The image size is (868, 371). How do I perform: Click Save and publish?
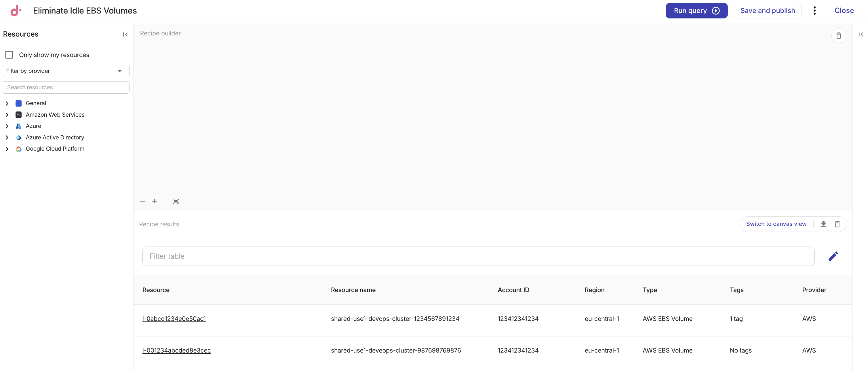[x=767, y=10]
